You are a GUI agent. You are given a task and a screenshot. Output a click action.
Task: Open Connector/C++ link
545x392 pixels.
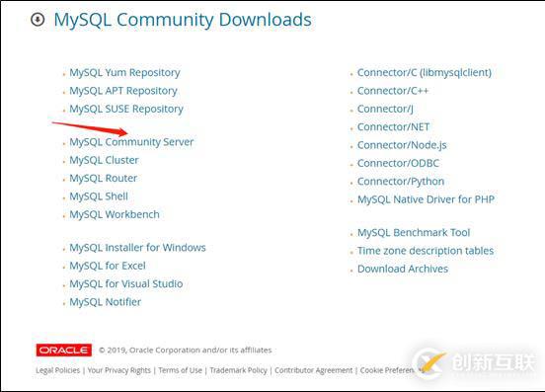click(393, 91)
